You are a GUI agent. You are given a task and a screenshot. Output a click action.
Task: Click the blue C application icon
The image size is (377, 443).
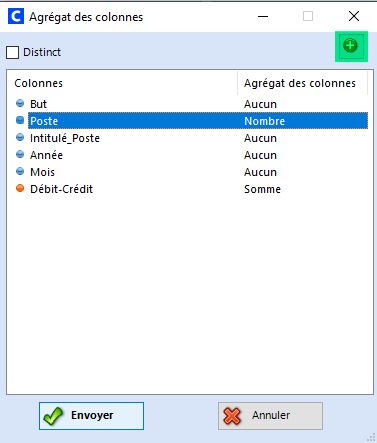click(16, 16)
